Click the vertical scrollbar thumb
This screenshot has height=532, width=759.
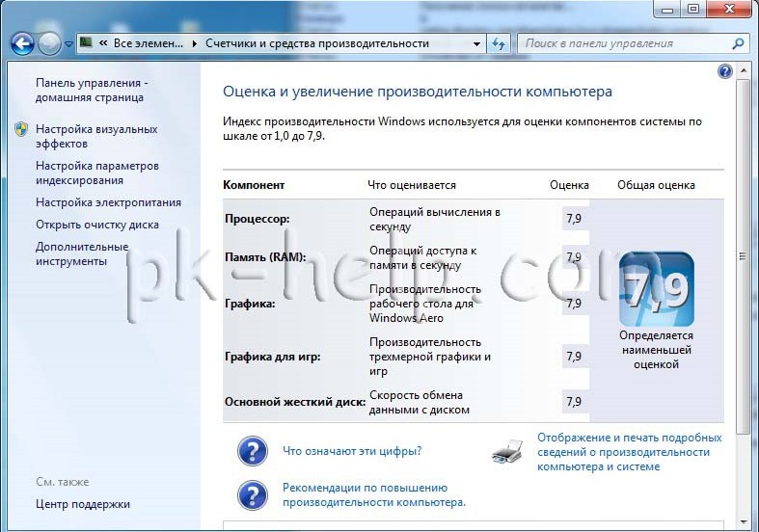[743, 256]
